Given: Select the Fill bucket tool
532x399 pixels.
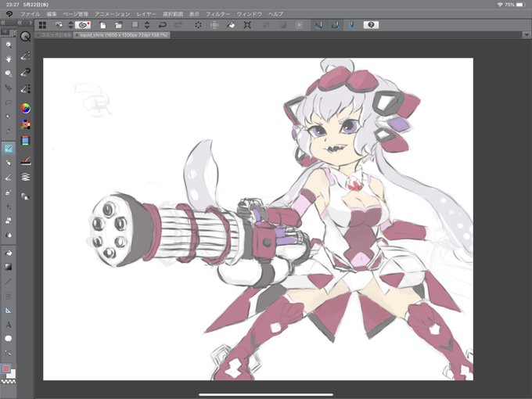Looking at the screenshot, I should [x=9, y=253].
